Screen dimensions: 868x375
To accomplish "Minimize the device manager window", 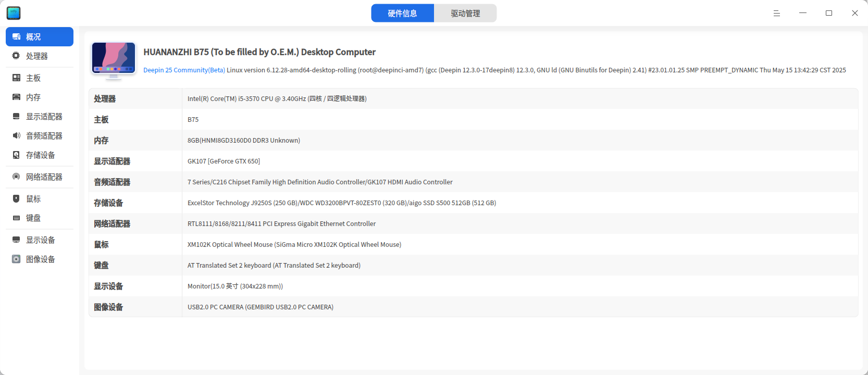I will (803, 13).
